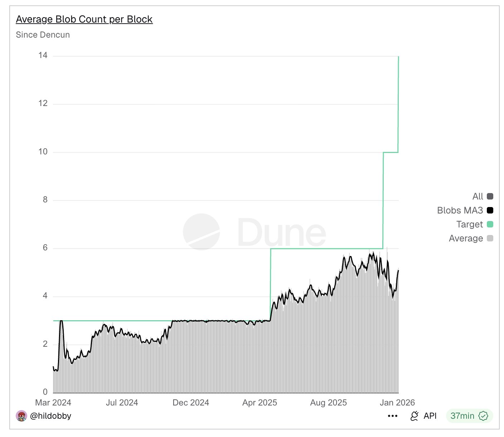Click the 37min refresh time text
The image size is (504, 437).
(462, 416)
